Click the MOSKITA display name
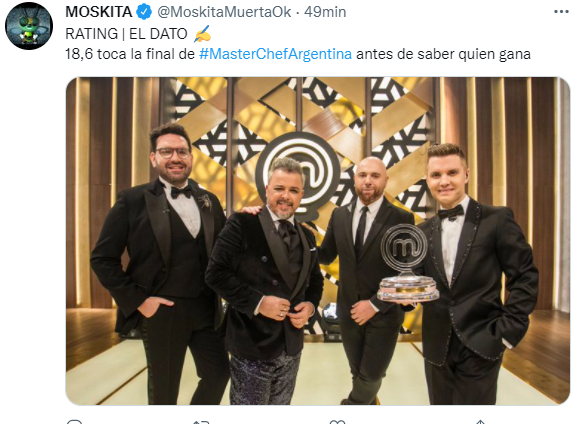The width and height of the screenshot is (571, 424). pyautogui.click(x=98, y=12)
